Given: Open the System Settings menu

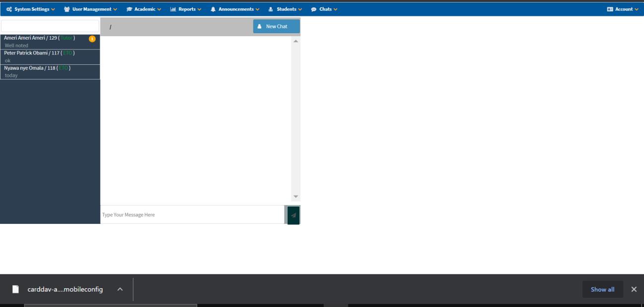Looking at the screenshot, I should coord(32,8).
